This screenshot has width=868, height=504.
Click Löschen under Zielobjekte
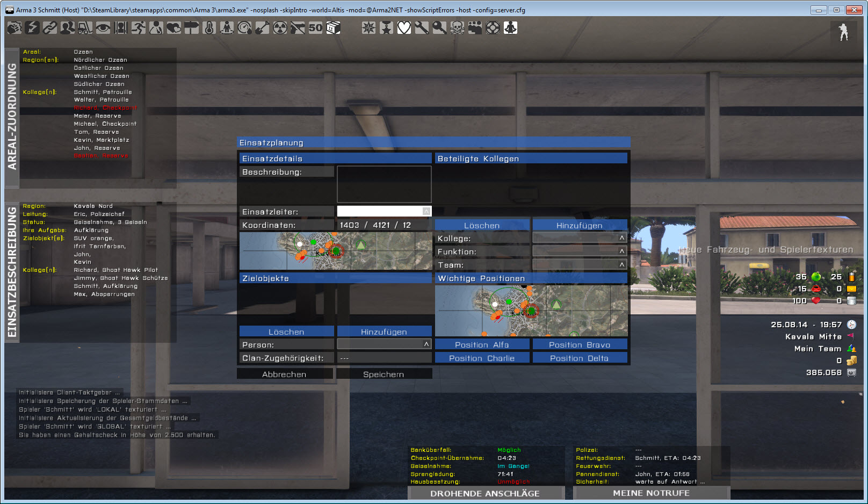286,332
